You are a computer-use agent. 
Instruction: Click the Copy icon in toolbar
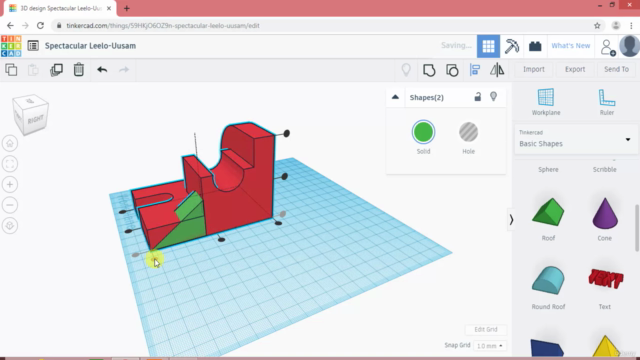[11, 70]
